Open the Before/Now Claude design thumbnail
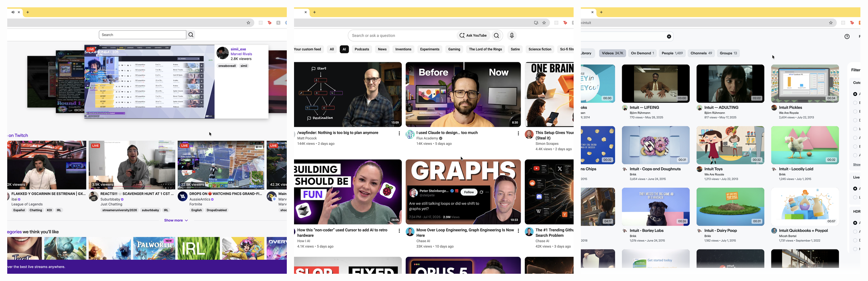Viewport: 868px width, 281px height. (463, 95)
